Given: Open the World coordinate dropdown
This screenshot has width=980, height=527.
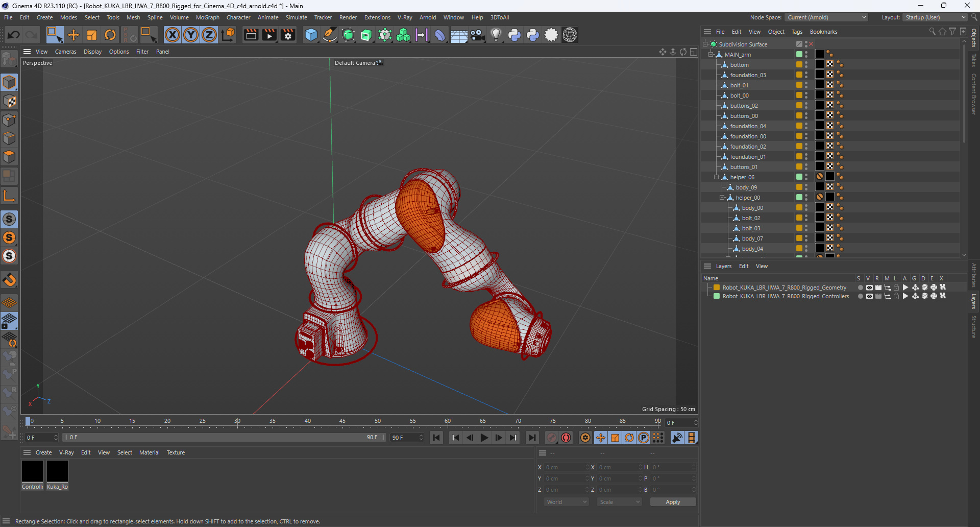Looking at the screenshot, I should 566,502.
